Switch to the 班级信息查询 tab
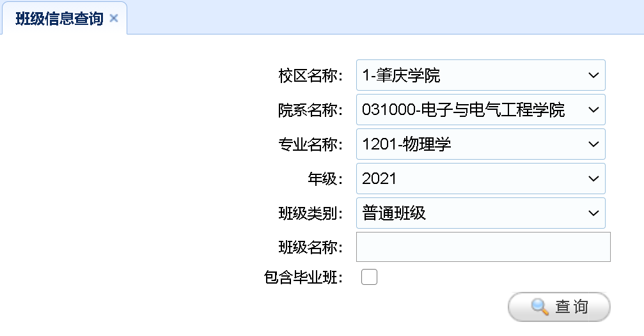 [59, 19]
